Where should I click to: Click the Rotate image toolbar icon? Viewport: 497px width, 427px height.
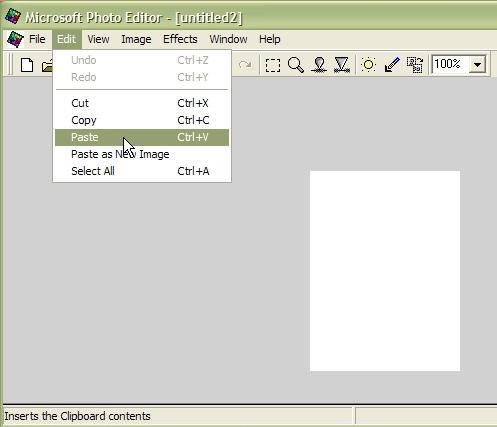click(415, 65)
